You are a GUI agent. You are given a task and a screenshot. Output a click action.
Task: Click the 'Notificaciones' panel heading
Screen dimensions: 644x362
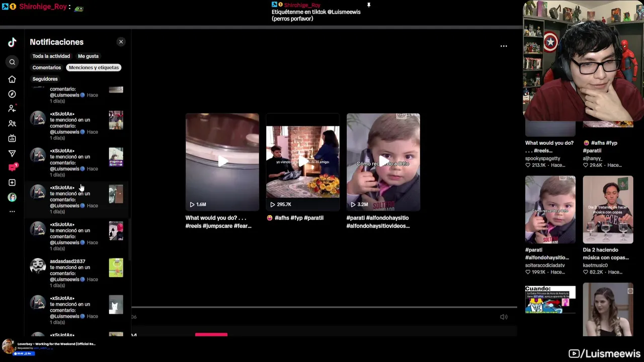click(56, 42)
